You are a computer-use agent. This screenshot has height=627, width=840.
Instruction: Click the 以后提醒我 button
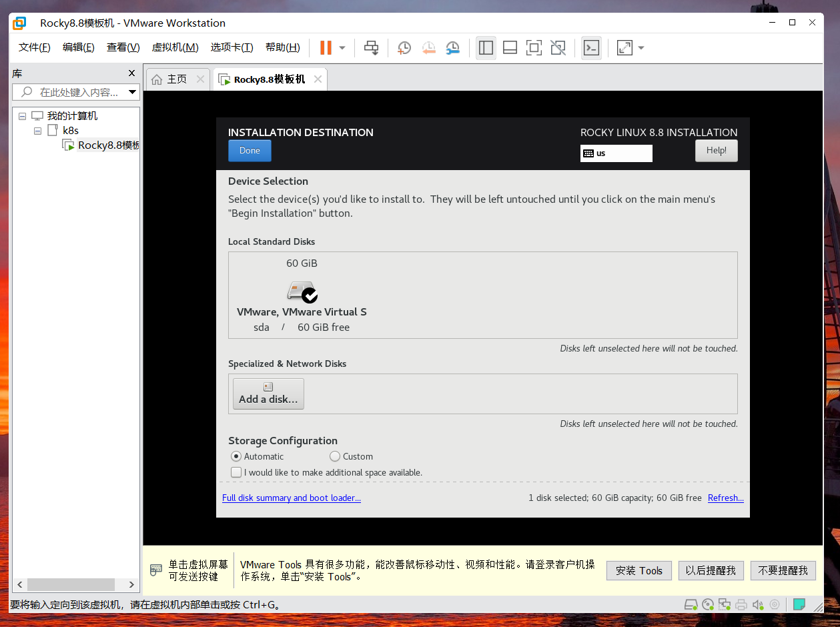pyautogui.click(x=711, y=570)
